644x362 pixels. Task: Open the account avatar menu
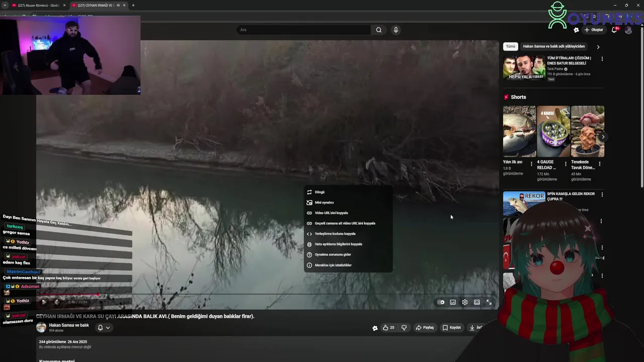pyautogui.click(x=628, y=30)
